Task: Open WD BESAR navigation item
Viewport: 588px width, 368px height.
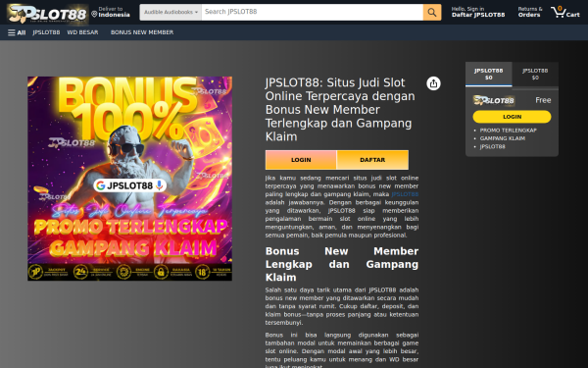Action: (82, 32)
